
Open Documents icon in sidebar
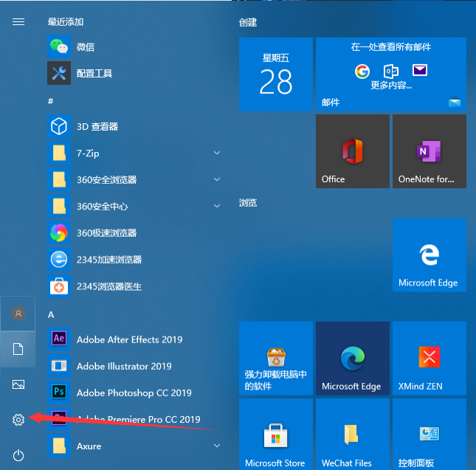pyautogui.click(x=18, y=349)
